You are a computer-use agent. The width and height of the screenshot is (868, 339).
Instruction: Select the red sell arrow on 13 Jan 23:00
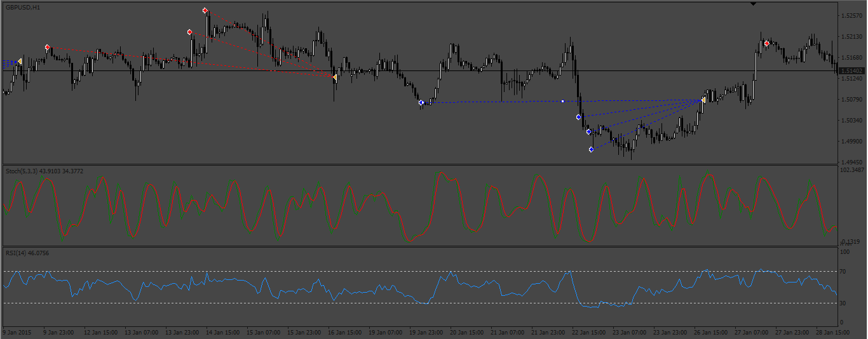point(190,32)
